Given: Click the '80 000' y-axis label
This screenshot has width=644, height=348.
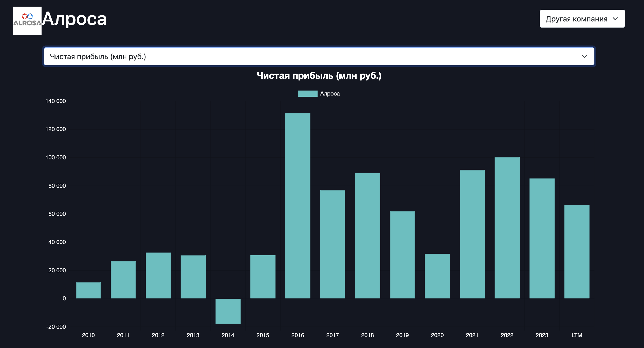Looking at the screenshot, I should pyautogui.click(x=57, y=186).
